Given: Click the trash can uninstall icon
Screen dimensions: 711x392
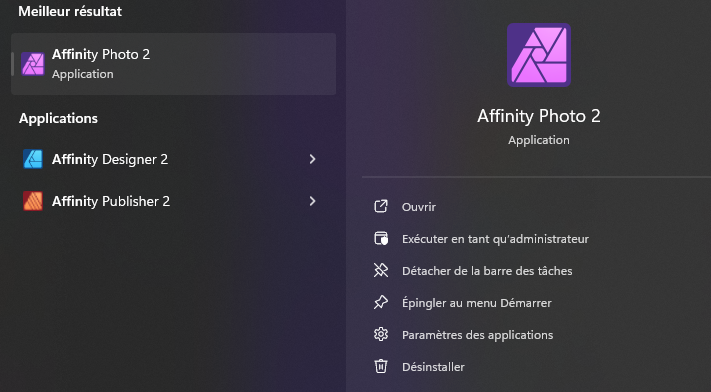Looking at the screenshot, I should 381,367.
